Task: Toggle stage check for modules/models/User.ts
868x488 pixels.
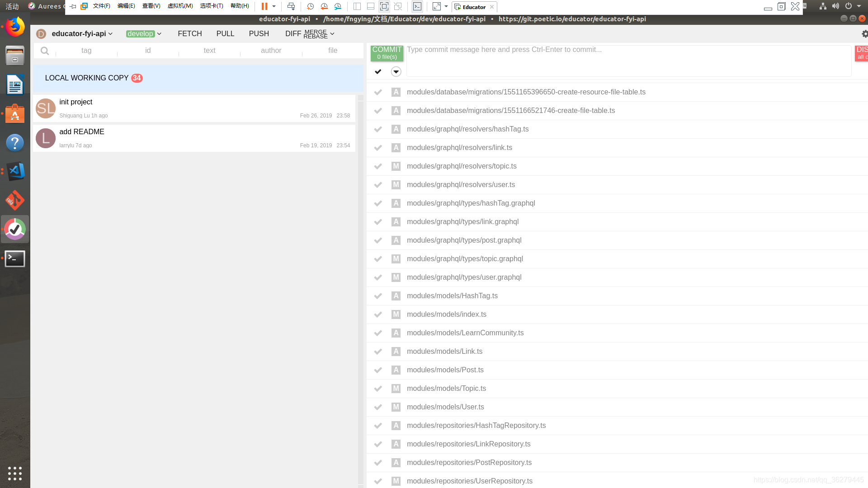Action: point(378,407)
